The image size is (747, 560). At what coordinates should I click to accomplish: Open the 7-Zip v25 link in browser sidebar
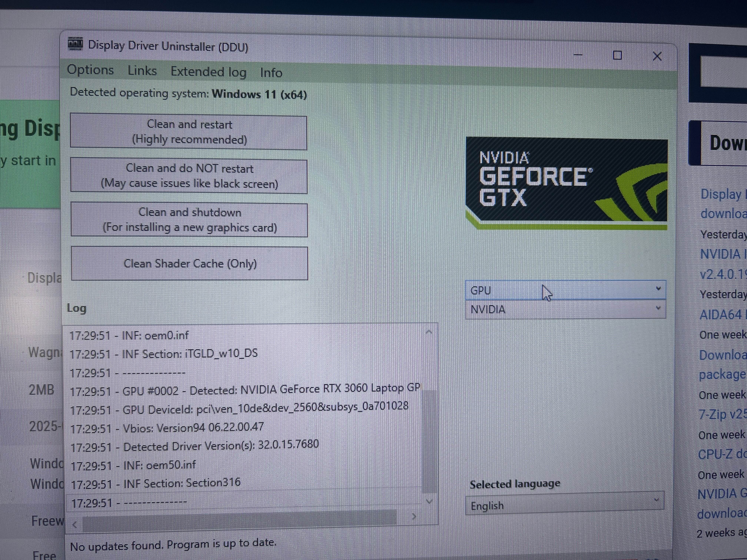722,414
